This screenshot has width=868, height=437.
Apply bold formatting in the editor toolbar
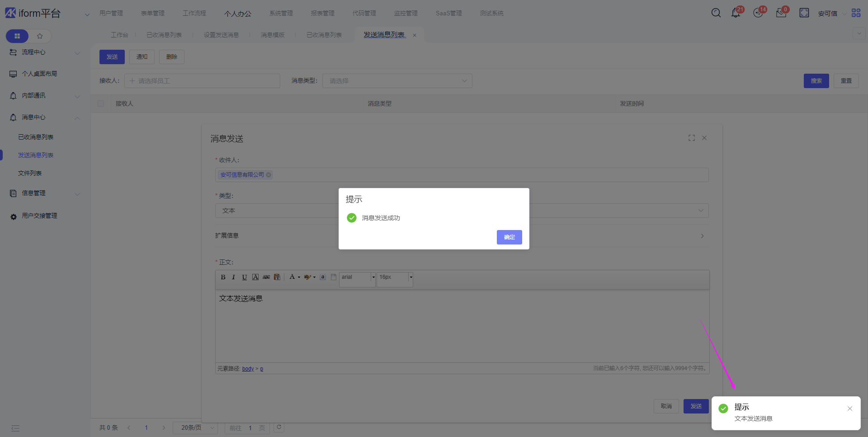point(223,277)
